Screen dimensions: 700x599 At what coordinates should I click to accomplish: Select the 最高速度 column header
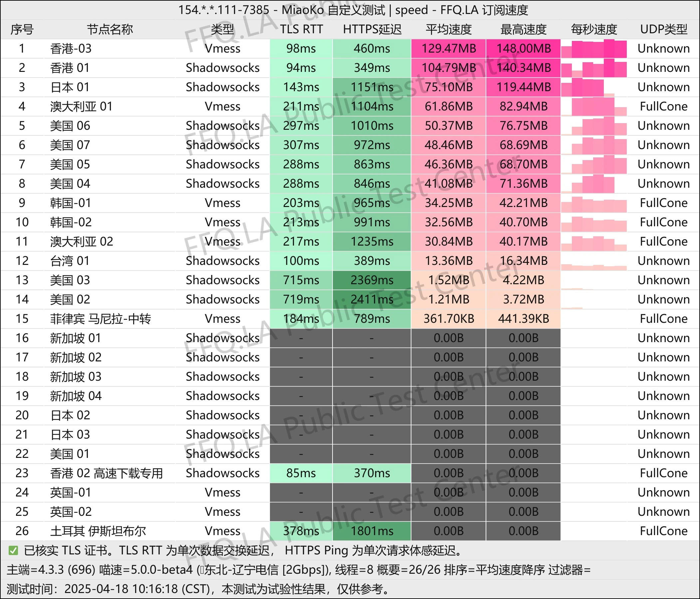pyautogui.click(x=523, y=29)
